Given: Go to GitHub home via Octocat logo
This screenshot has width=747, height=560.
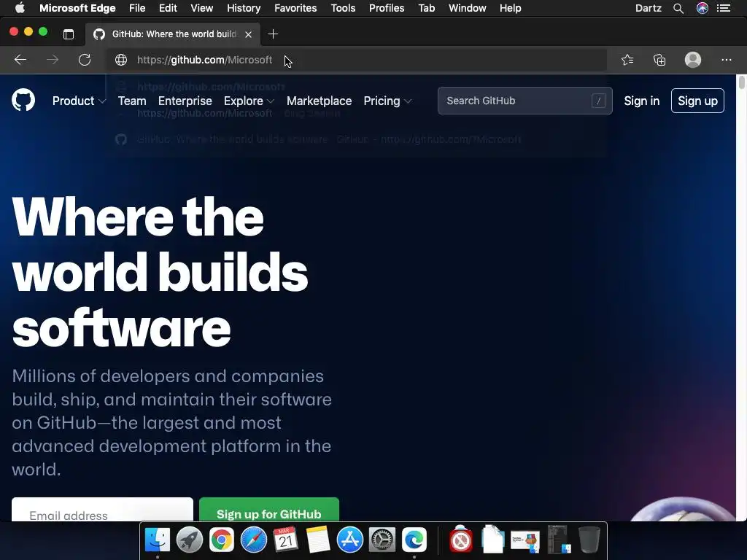Looking at the screenshot, I should (x=23, y=100).
